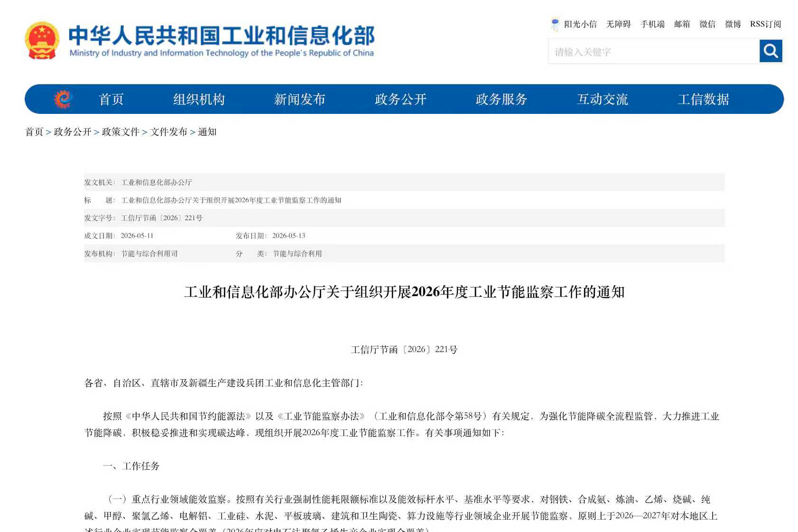The width and height of the screenshot is (798, 532).
Task: Click the 微博 header link
Action: click(733, 24)
